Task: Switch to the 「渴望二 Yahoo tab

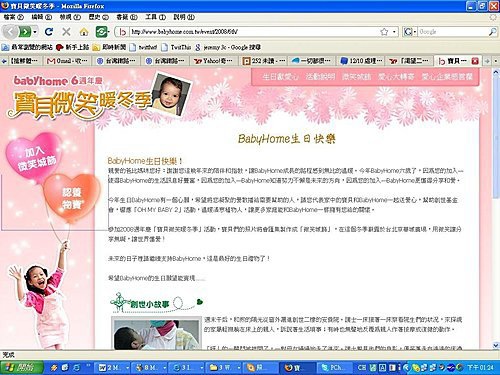Action: (x=410, y=61)
